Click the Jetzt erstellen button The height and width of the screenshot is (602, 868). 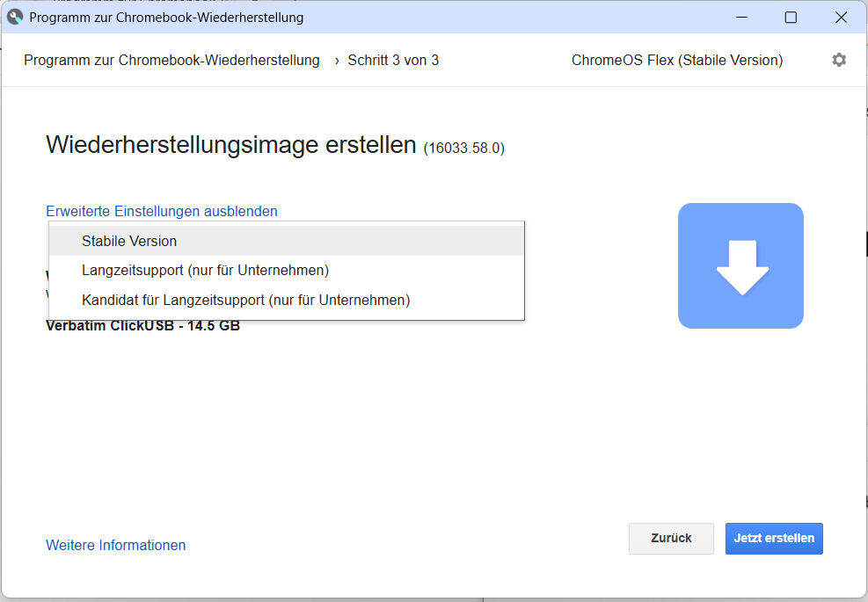(x=773, y=538)
